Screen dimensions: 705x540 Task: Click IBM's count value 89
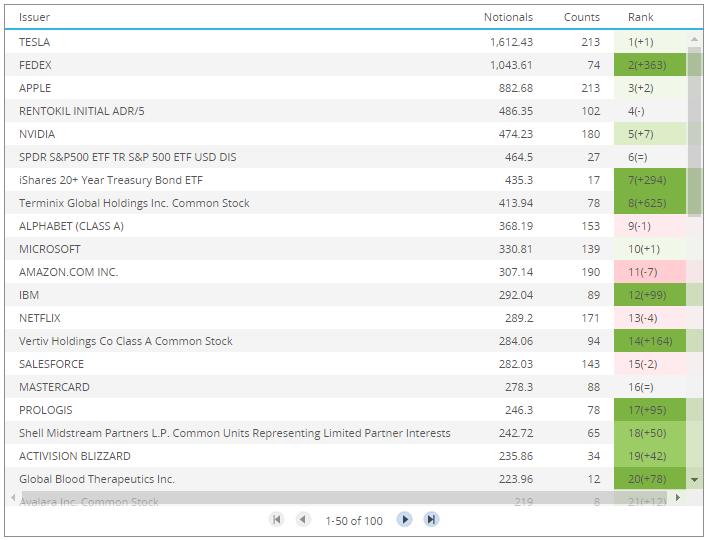pyautogui.click(x=593, y=295)
